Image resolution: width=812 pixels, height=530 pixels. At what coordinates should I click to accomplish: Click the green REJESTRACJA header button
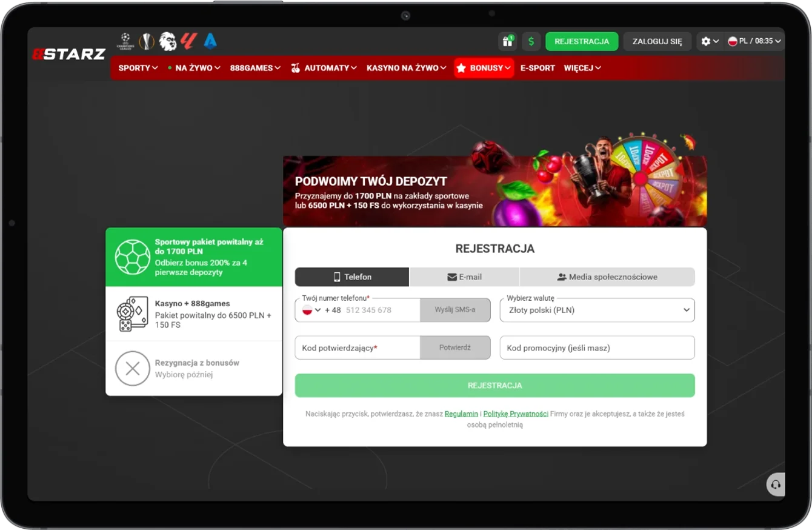point(582,41)
